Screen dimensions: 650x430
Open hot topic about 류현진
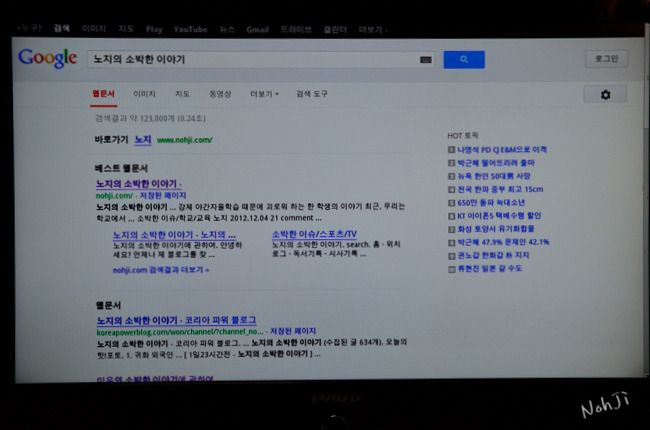pos(490,269)
